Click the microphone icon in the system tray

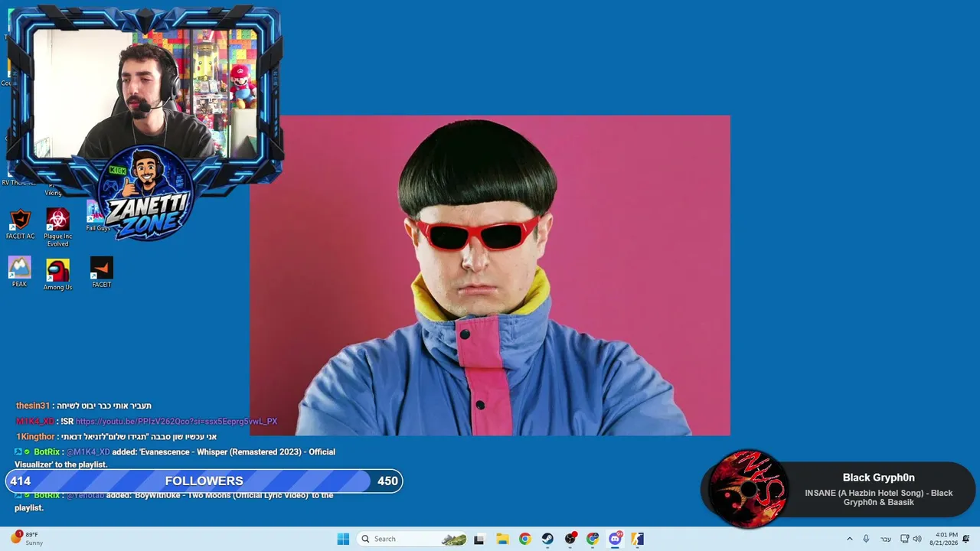[866, 539]
